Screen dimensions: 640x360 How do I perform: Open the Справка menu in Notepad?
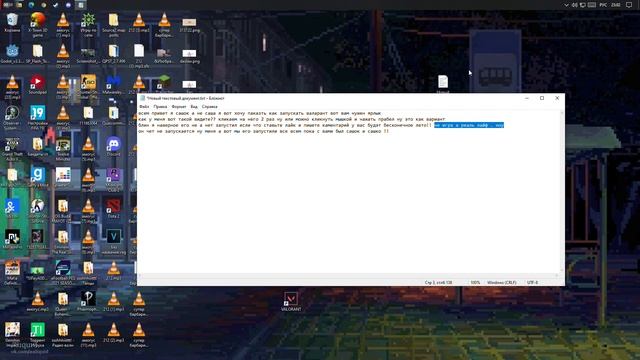(x=210, y=107)
